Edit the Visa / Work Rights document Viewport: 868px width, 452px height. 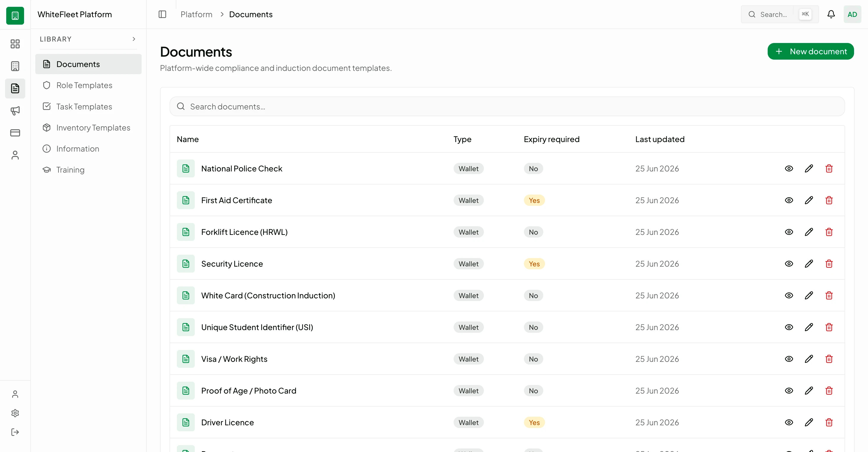[809, 359]
